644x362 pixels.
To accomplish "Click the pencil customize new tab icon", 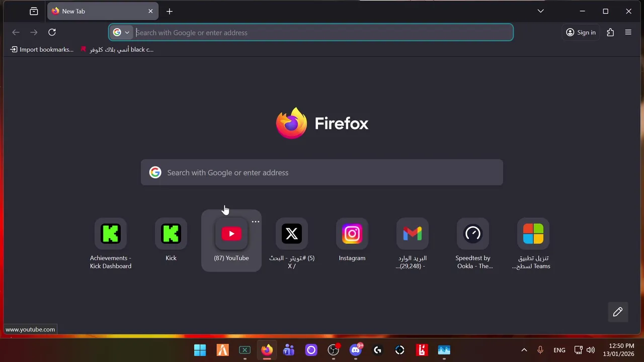I will (x=618, y=312).
